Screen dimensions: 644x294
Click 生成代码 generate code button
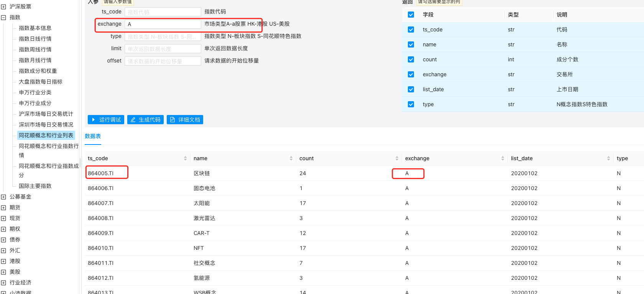click(145, 120)
